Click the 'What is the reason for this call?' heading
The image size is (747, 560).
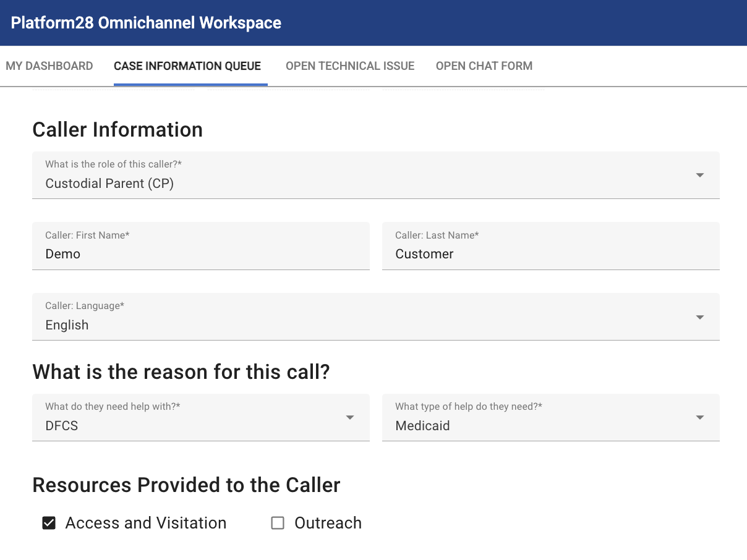(x=181, y=371)
